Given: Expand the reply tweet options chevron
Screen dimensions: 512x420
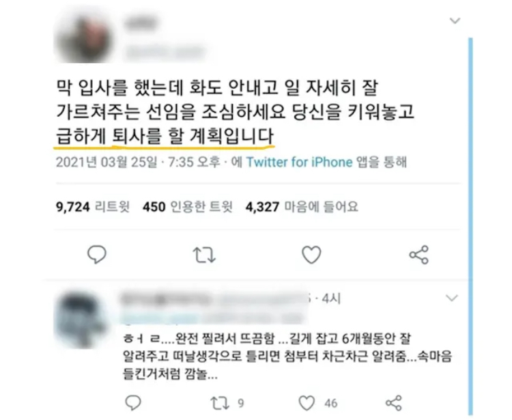Looking at the screenshot, I should [452, 298].
